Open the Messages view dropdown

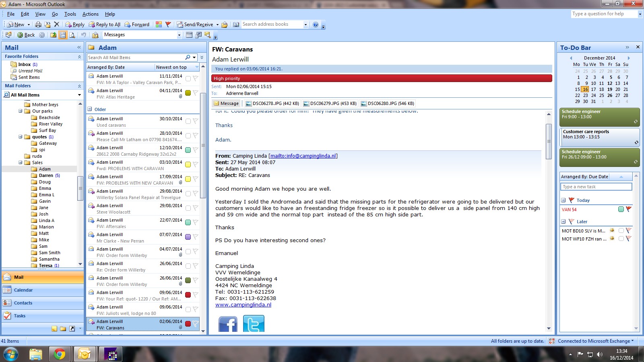(179, 35)
